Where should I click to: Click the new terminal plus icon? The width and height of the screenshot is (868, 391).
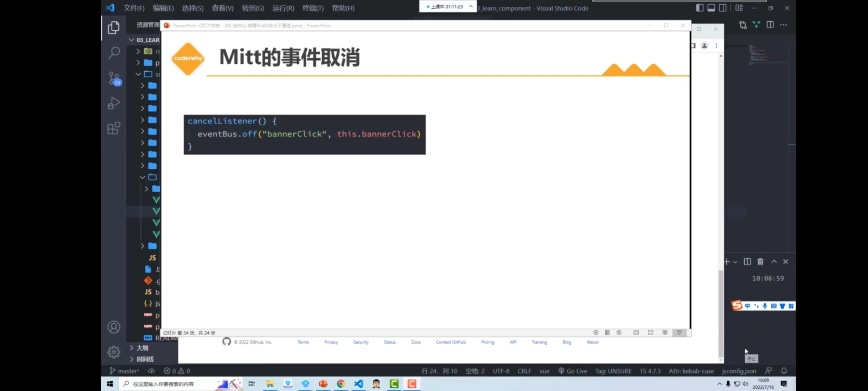727,262
